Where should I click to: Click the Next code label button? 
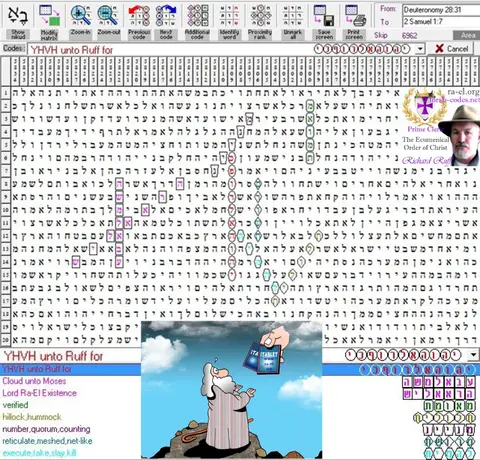166,34
